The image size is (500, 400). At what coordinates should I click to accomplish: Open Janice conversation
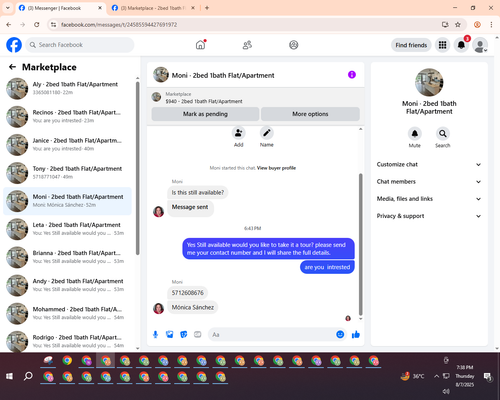pyautogui.click(x=68, y=145)
